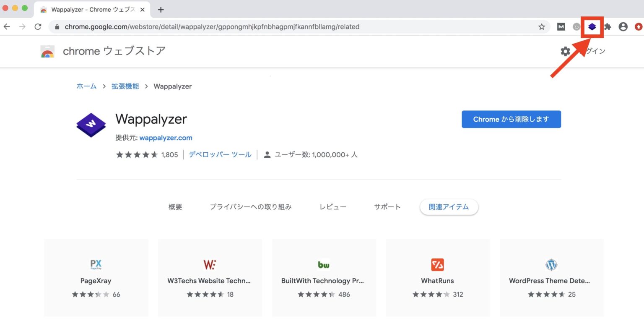Navigate to ホーム via the breadcrumb
This screenshot has height=321, width=644.
tap(86, 86)
